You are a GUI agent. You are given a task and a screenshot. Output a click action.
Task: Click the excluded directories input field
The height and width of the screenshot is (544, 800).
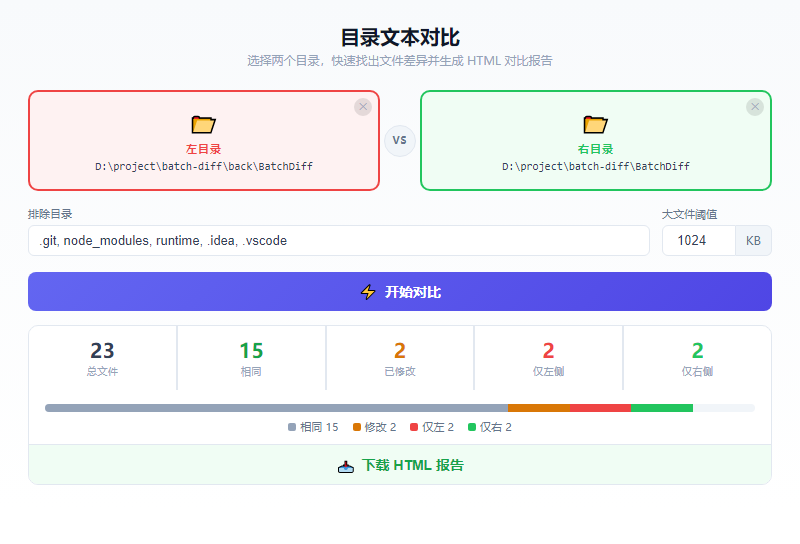point(339,240)
